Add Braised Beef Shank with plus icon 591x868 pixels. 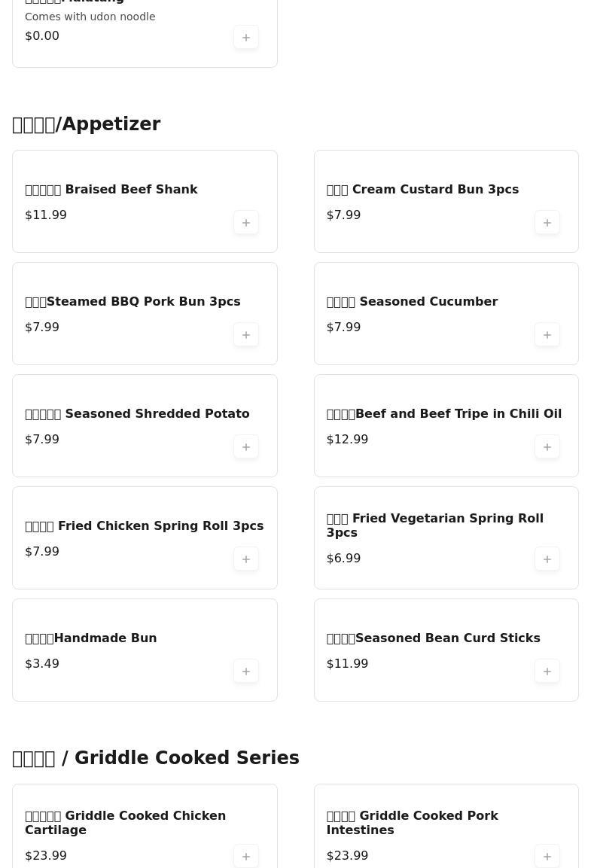click(246, 223)
